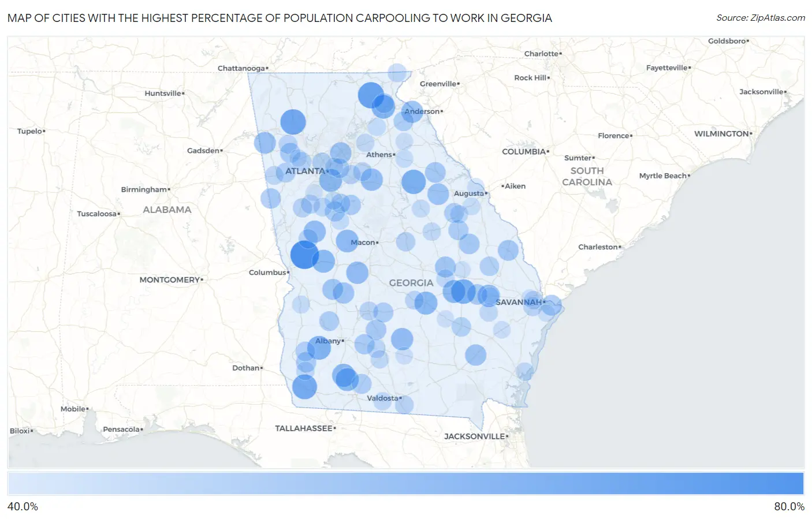Click the Columbus city label

(267, 272)
